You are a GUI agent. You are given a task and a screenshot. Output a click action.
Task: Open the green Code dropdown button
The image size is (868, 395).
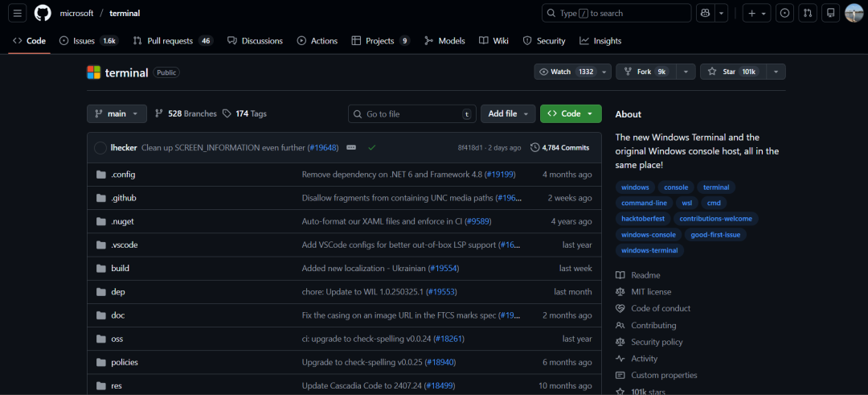(571, 113)
